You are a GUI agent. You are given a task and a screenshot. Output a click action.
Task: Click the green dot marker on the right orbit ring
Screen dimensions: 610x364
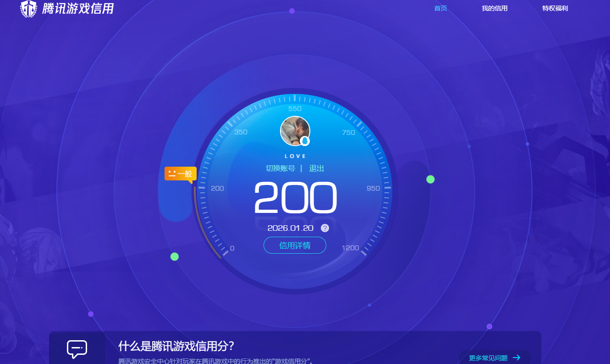pyautogui.click(x=430, y=179)
